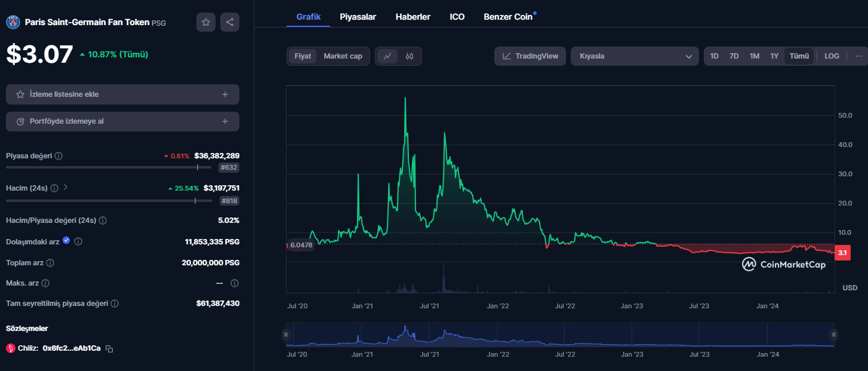Image resolution: width=868 pixels, height=371 pixels.
Task: Click info icon next to Piyasa değeri
Action: 59,156
